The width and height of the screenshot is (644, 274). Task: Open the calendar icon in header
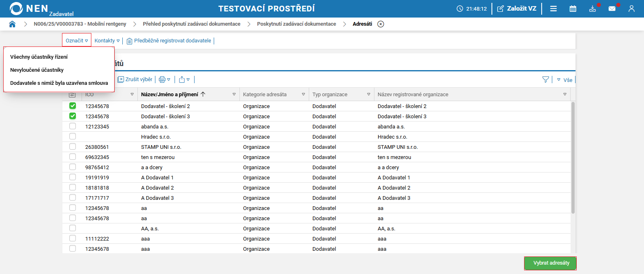tap(573, 9)
